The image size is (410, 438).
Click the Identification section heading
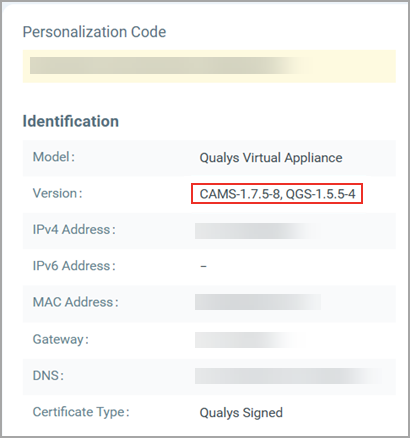point(71,121)
